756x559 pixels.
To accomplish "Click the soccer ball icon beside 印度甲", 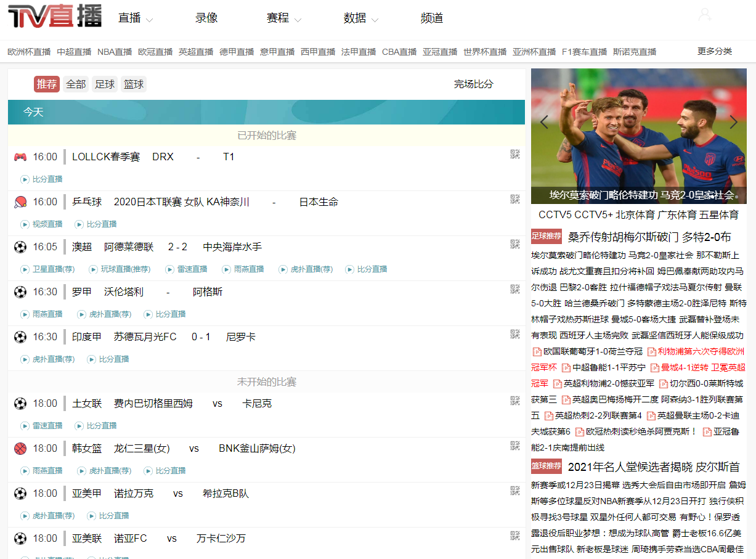I will point(20,337).
